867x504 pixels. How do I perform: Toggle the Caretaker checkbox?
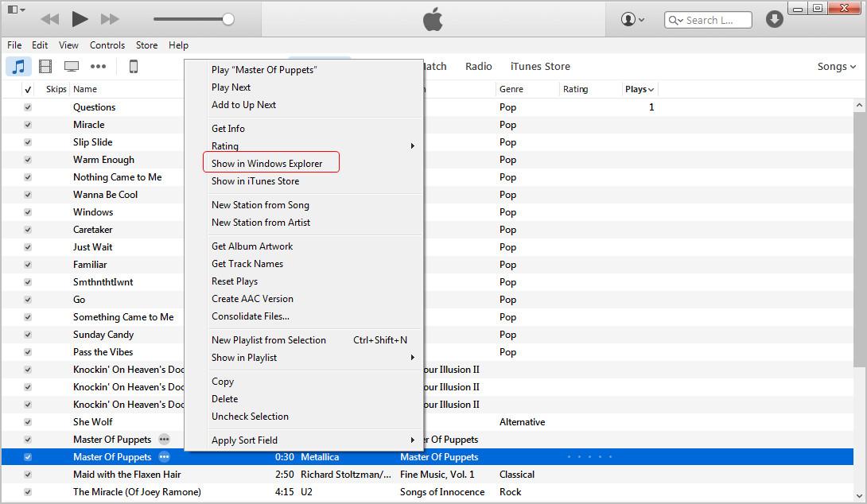coord(28,230)
